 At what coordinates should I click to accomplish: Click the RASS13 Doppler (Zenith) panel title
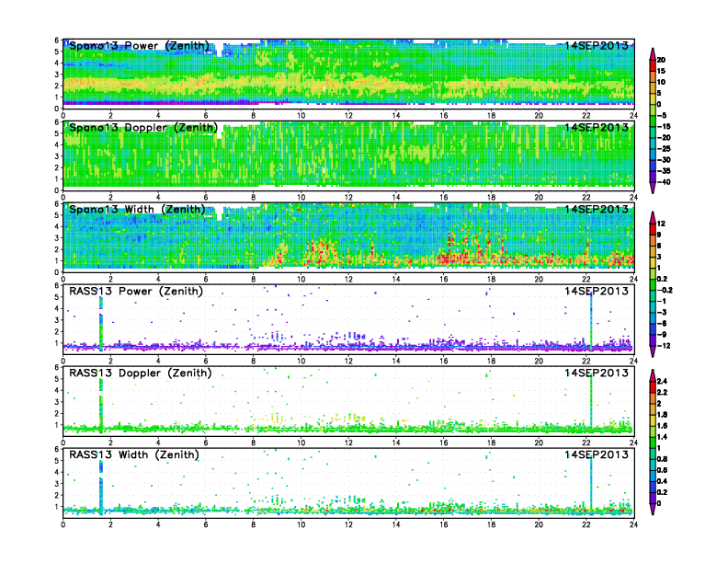click(141, 373)
